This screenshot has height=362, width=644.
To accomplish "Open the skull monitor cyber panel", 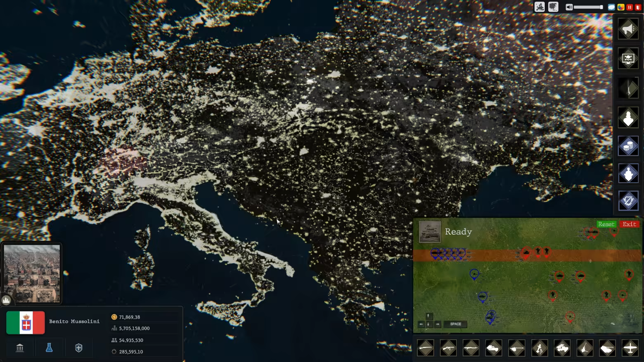I will point(628,59).
